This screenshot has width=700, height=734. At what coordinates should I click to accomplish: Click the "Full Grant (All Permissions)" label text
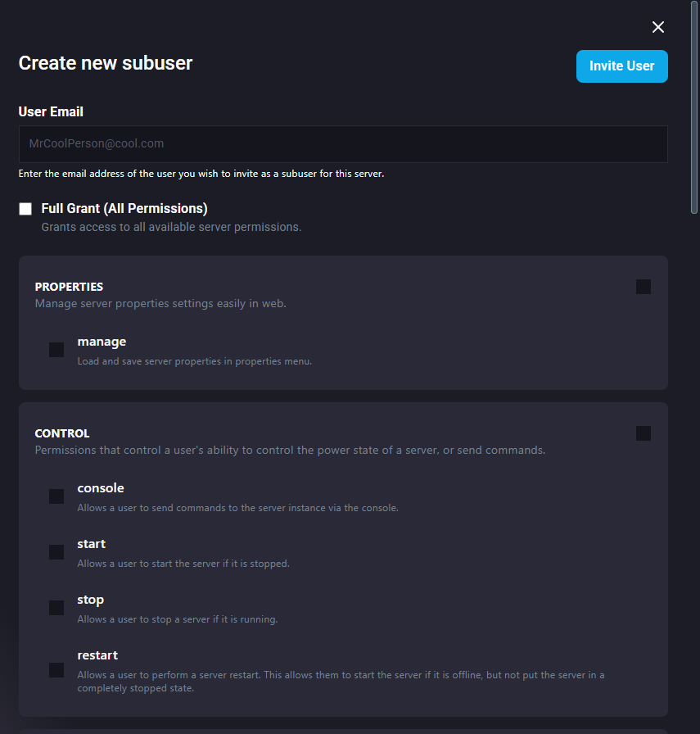pos(124,208)
